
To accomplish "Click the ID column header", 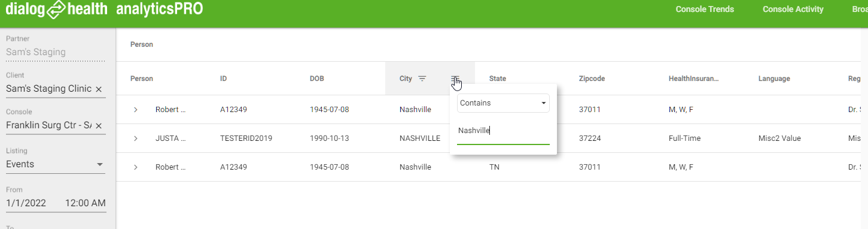I will point(223,79).
